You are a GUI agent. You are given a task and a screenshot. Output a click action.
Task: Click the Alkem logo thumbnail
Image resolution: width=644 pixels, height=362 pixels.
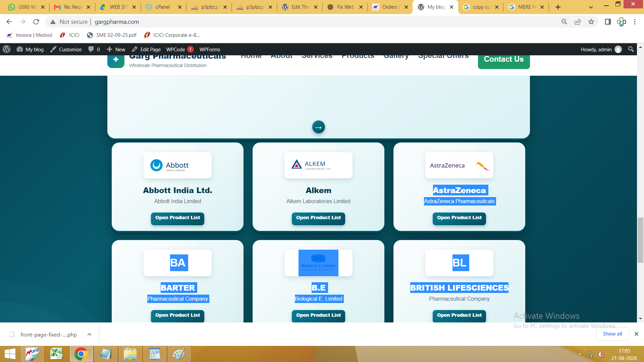[x=318, y=165]
